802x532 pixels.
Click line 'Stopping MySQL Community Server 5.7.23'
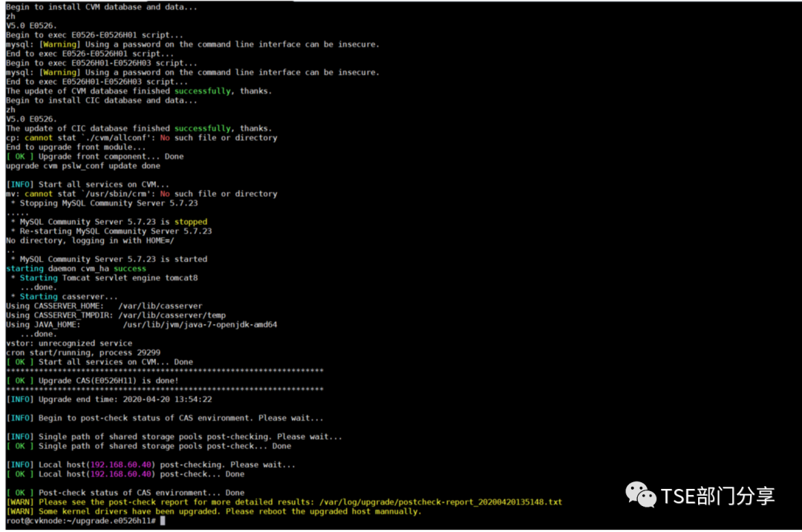104,203
